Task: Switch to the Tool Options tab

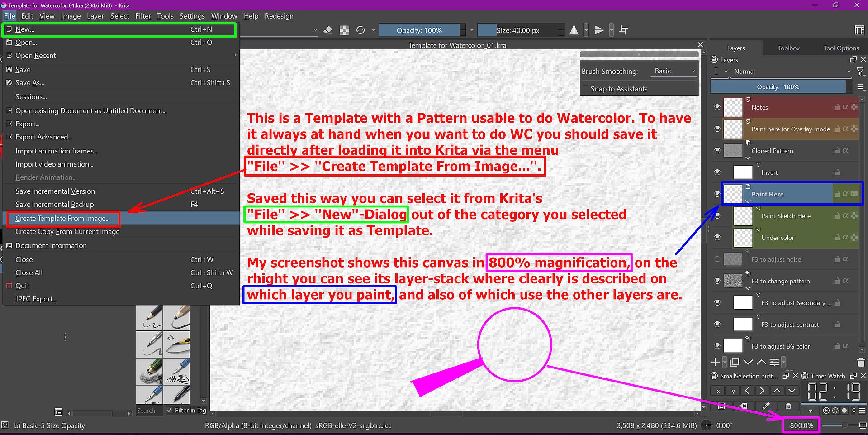Action: pyautogui.click(x=841, y=48)
